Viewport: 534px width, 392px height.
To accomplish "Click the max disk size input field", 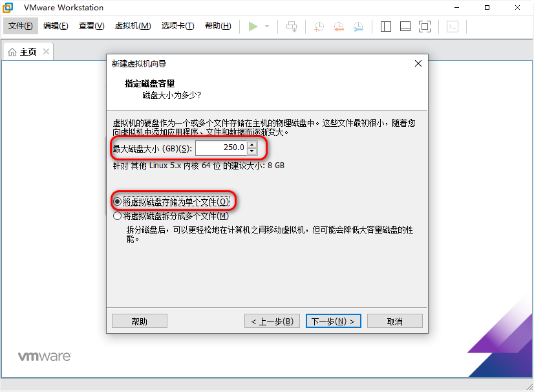I will tap(221, 148).
